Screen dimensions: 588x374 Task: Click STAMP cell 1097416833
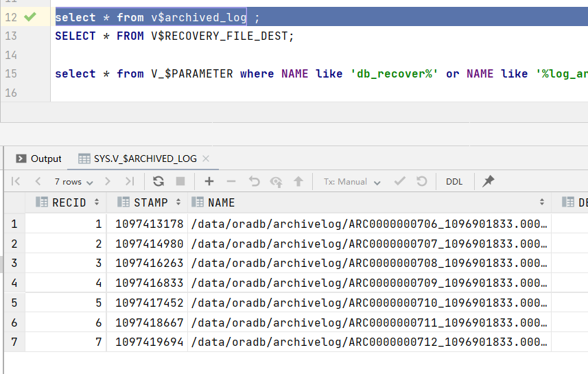(x=148, y=283)
